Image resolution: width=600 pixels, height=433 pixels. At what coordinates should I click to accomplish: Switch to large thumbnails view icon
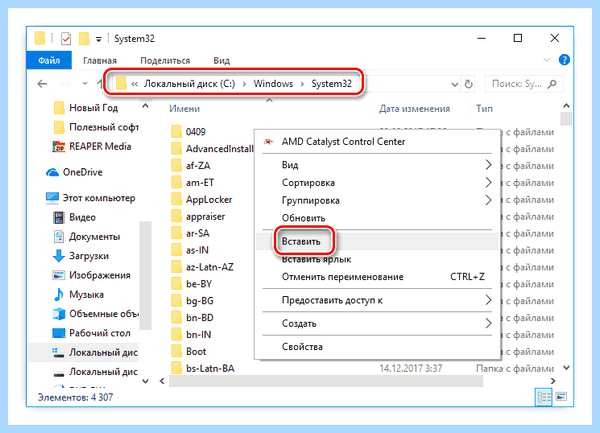(561, 397)
